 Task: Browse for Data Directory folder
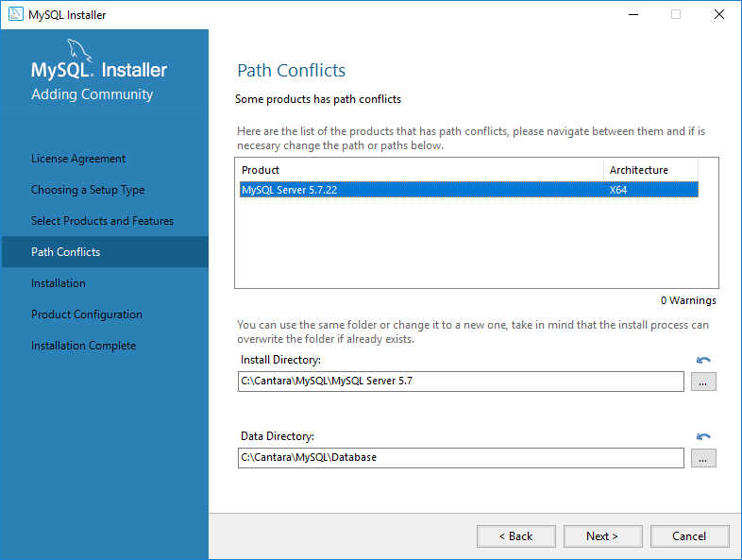(704, 458)
